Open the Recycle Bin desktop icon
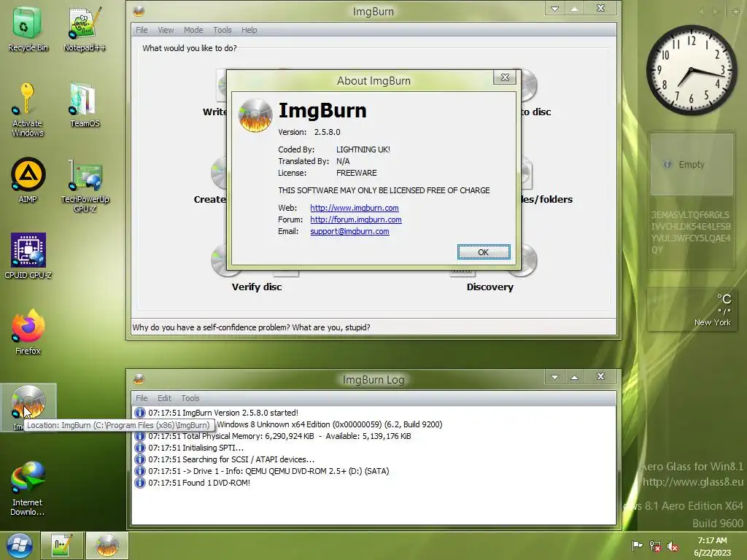 27,27
